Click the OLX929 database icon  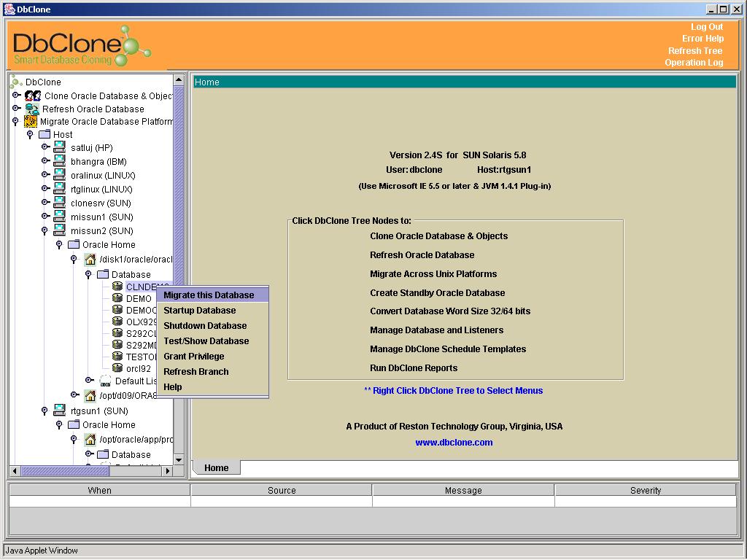pos(117,322)
